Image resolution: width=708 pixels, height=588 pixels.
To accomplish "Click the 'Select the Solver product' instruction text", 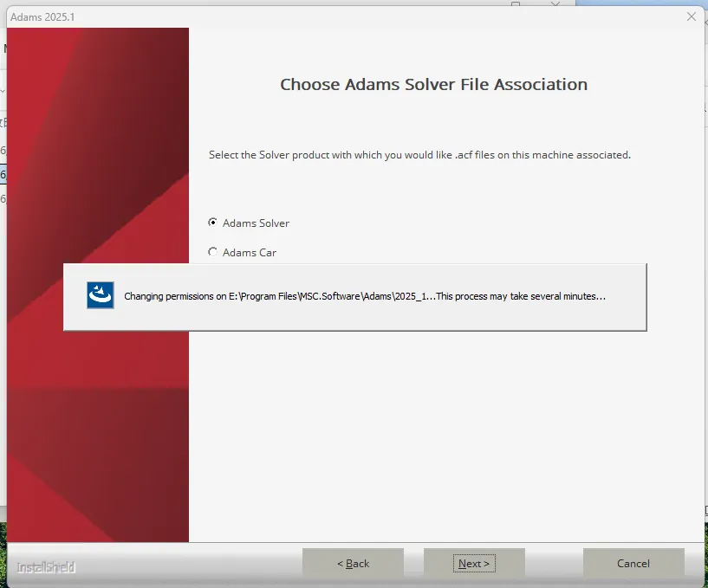I will click(419, 155).
